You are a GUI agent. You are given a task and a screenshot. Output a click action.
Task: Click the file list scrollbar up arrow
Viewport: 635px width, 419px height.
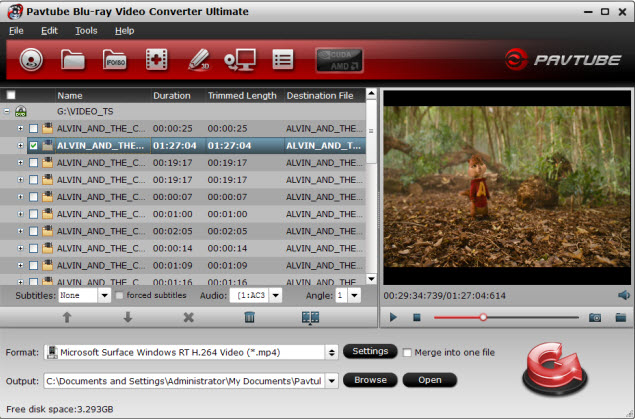coord(371,94)
